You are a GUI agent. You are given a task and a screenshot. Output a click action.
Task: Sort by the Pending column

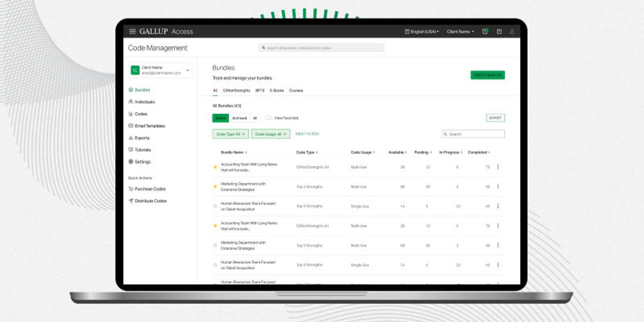423,152
